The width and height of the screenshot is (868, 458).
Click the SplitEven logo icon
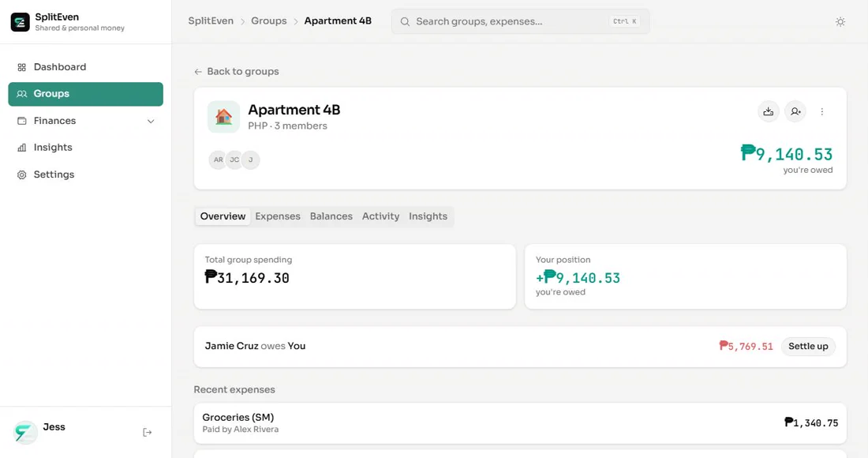click(21, 22)
